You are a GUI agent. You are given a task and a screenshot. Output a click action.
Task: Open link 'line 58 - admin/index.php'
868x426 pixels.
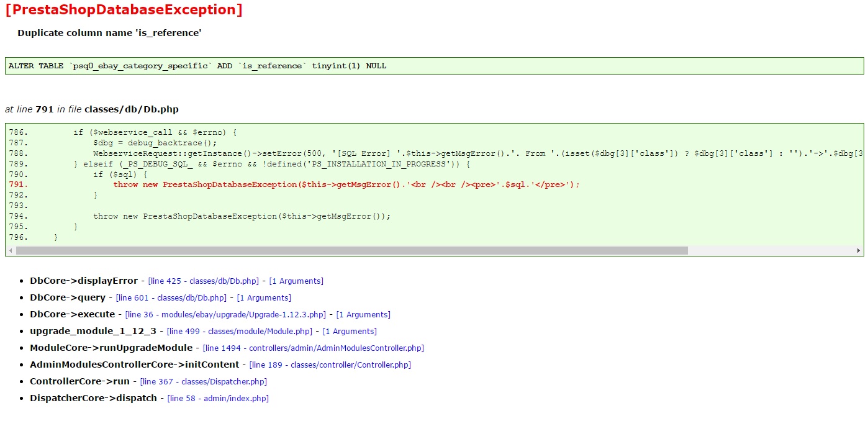(x=218, y=399)
